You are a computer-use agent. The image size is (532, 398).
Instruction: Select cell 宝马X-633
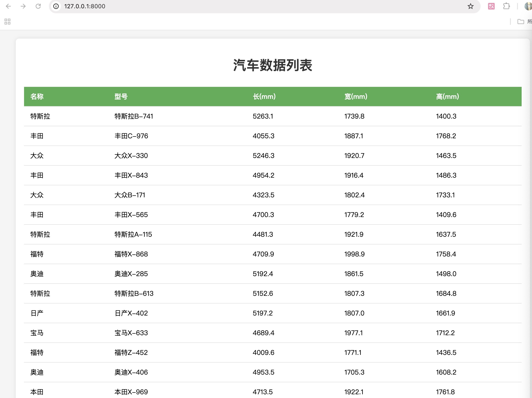[131, 333]
